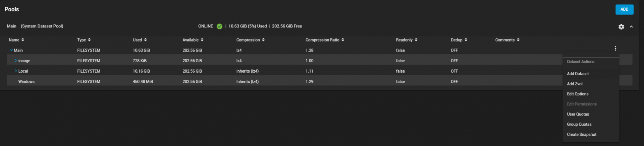This screenshot has height=146, width=644.
Task: Collapse the Main dataset tree node
Action: point(11,50)
